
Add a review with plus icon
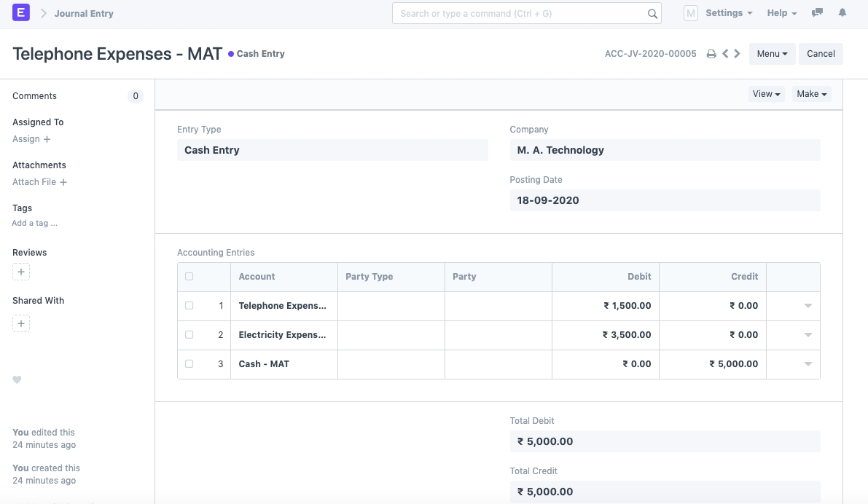(21, 272)
